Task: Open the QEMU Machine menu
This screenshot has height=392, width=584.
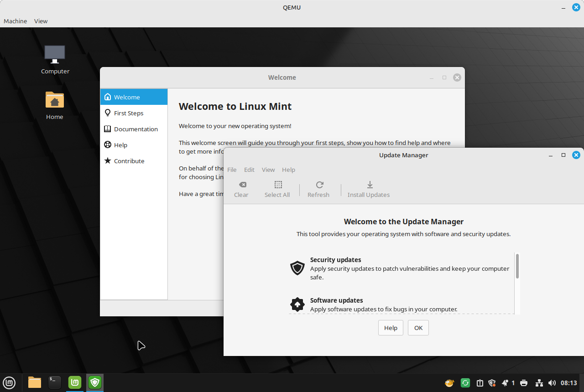Action: pos(15,21)
